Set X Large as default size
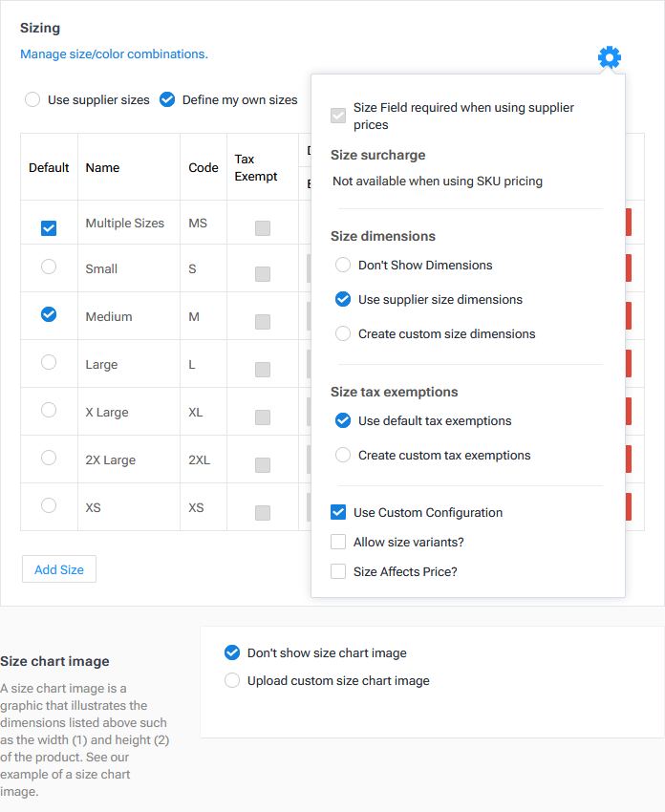This screenshot has height=812, width=665. (49, 410)
